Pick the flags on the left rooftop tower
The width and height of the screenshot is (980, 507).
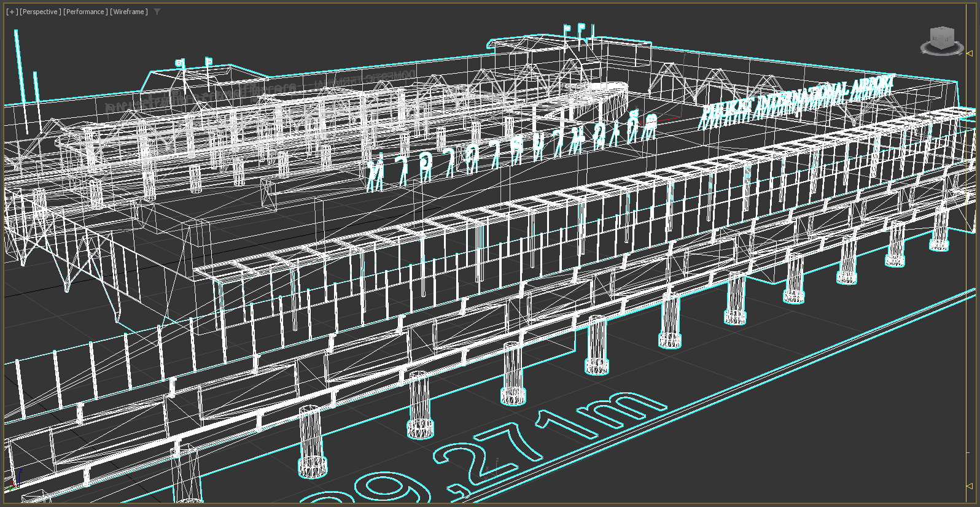pyautogui.click(x=193, y=62)
